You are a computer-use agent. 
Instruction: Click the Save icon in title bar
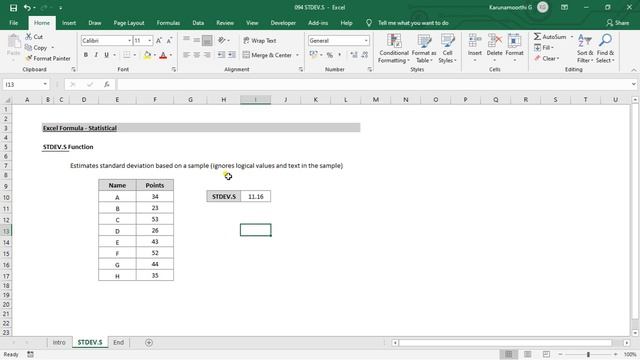pos(13,7)
